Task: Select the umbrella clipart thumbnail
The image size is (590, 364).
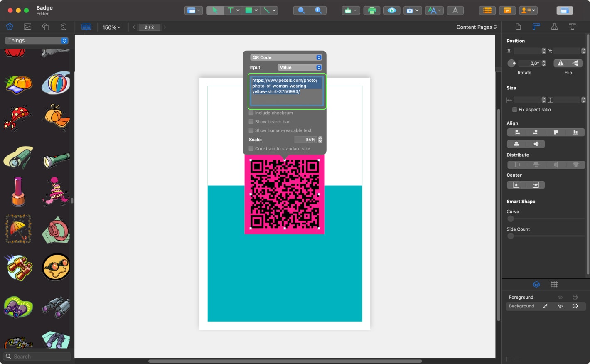Action: 18,229
